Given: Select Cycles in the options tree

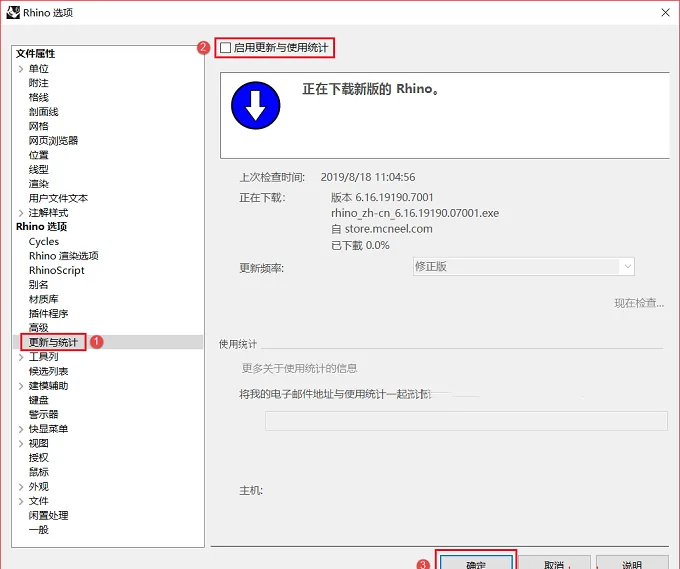Looking at the screenshot, I should click(x=44, y=242).
